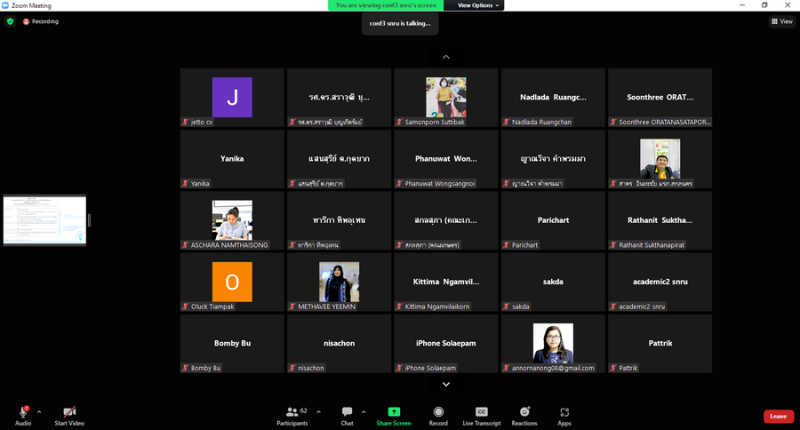Expand options arrow beside Participants
The height and width of the screenshot is (430, 800).
(316, 408)
